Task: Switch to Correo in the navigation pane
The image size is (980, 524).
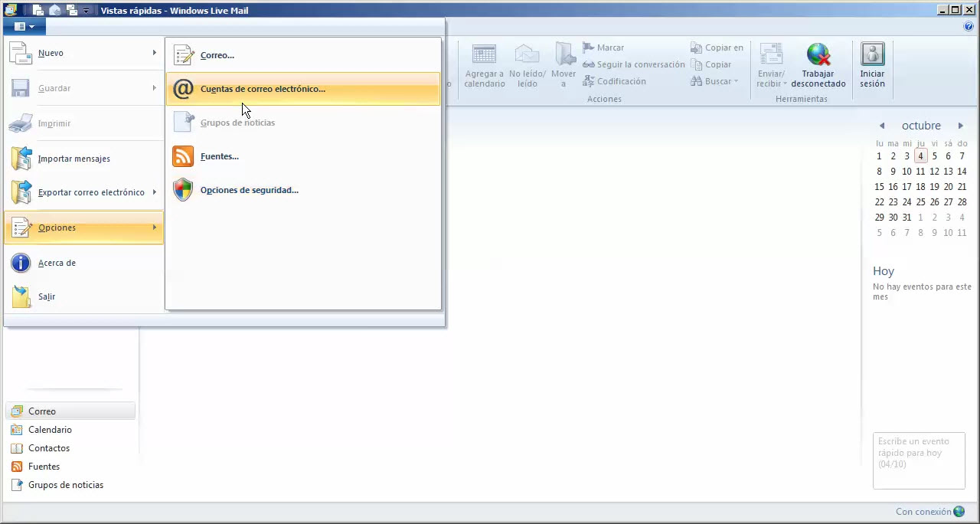Action: click(x=70, y=411)
